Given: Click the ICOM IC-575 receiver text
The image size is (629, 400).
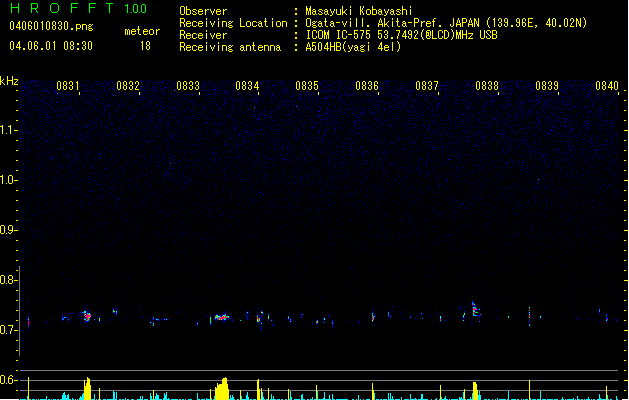Looking at the screenshot, I should click(x=401, y=35).
